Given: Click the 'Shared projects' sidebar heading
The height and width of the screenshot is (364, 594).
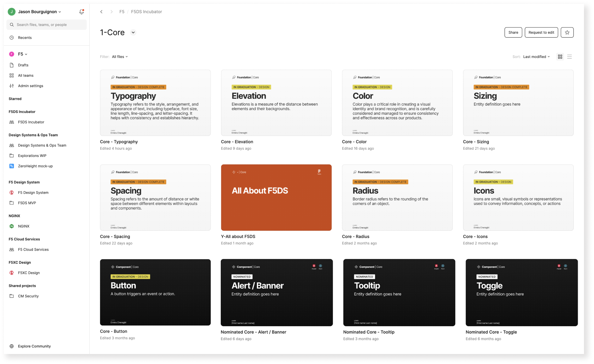Looking at the screenshot, I should click(x=22, y=286).
